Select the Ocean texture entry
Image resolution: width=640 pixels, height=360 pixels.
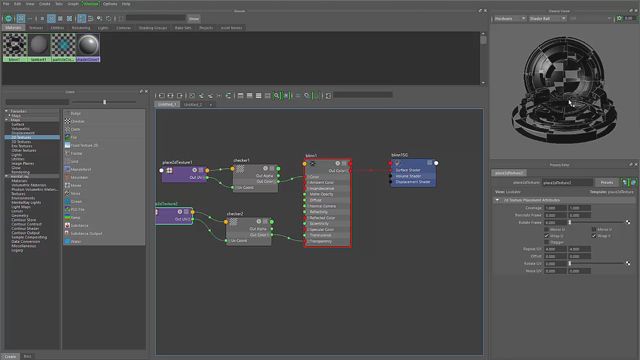73,202
